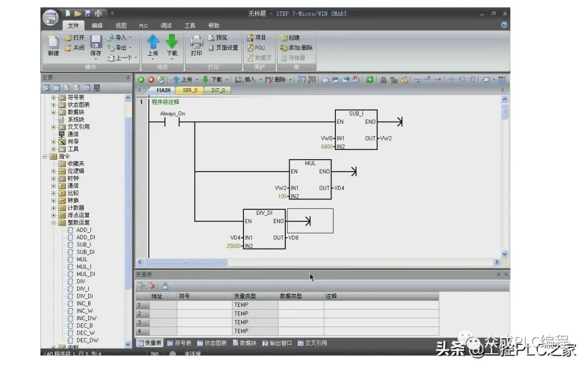This screenshot has width=588, height=368.
Task: Click the green Run PLC toolbar icon
Action: [141, 80]
